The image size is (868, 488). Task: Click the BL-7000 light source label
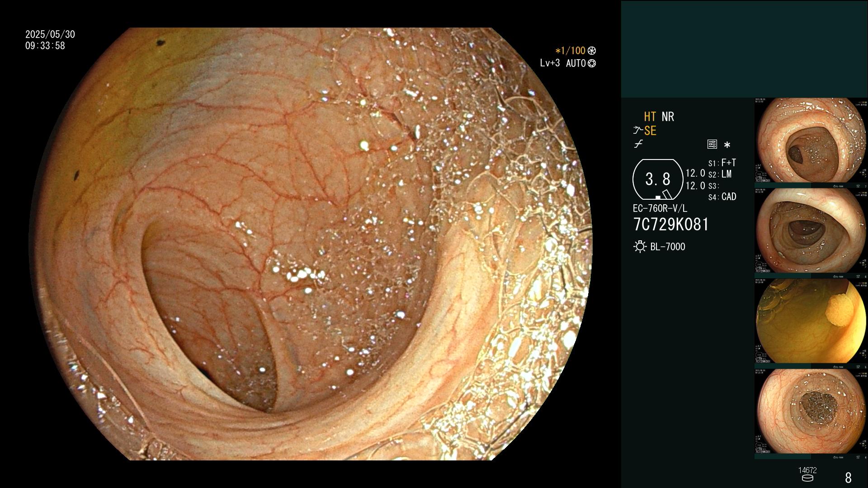coord(668,247)
